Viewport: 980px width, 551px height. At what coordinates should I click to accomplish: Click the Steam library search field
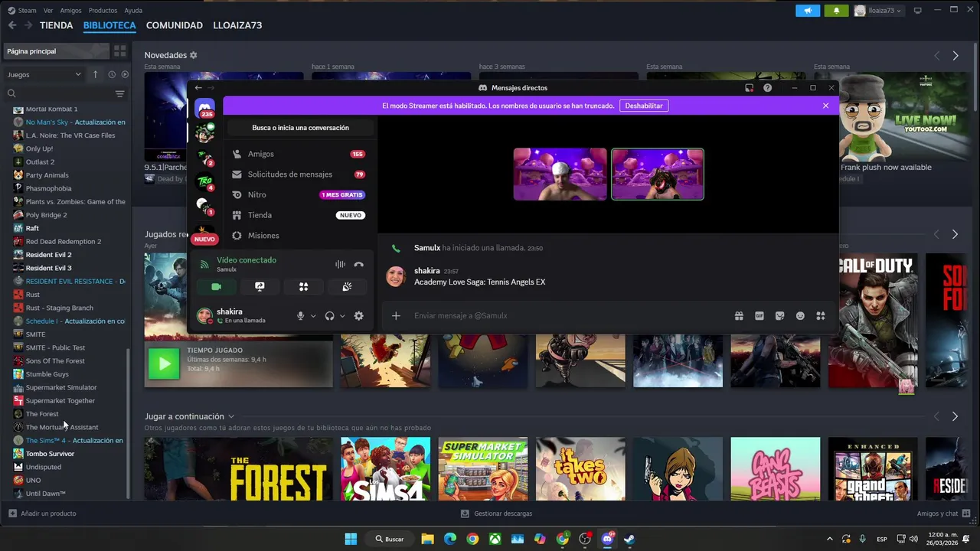[60, 93]
